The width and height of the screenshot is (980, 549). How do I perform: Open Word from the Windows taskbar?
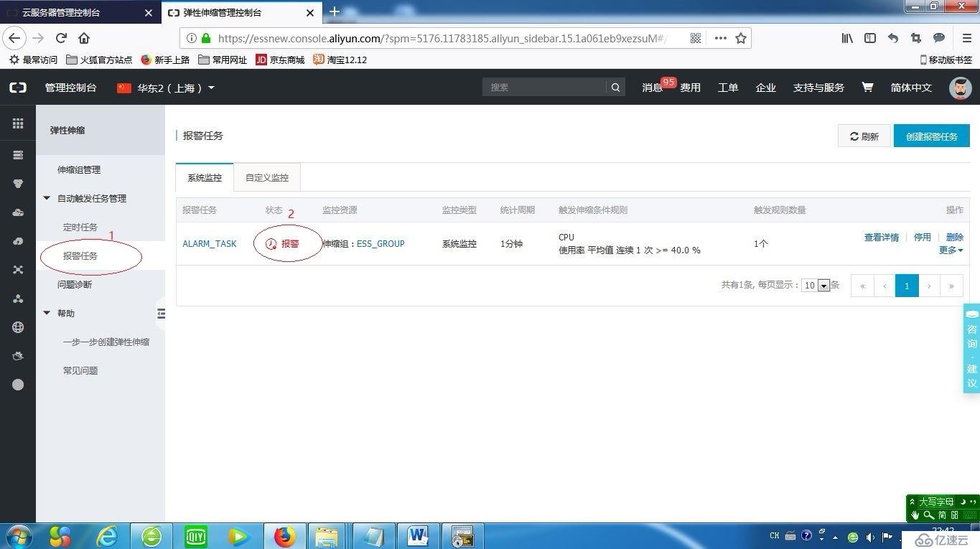tap(417, 536)
